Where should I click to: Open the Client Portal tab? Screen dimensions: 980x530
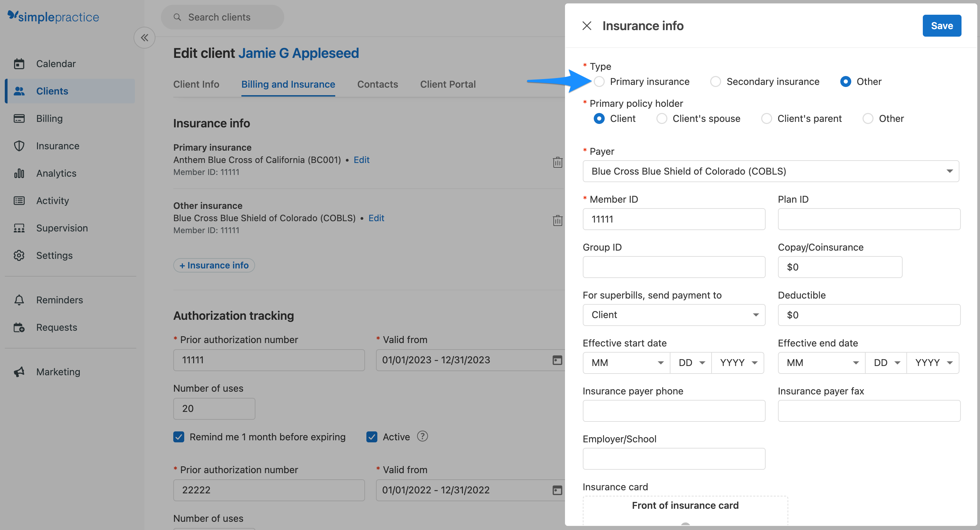448,84
